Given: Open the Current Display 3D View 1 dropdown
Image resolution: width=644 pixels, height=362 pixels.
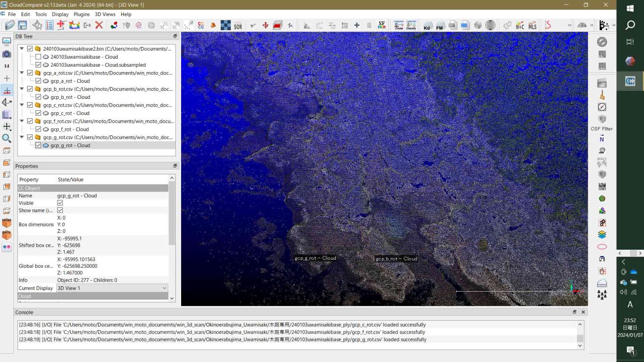Looking at the screenshot, I should click(x=112, y=288).
